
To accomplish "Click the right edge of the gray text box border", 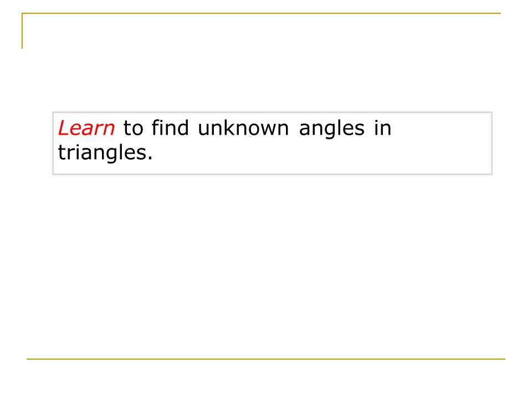I will coord(492,143).
